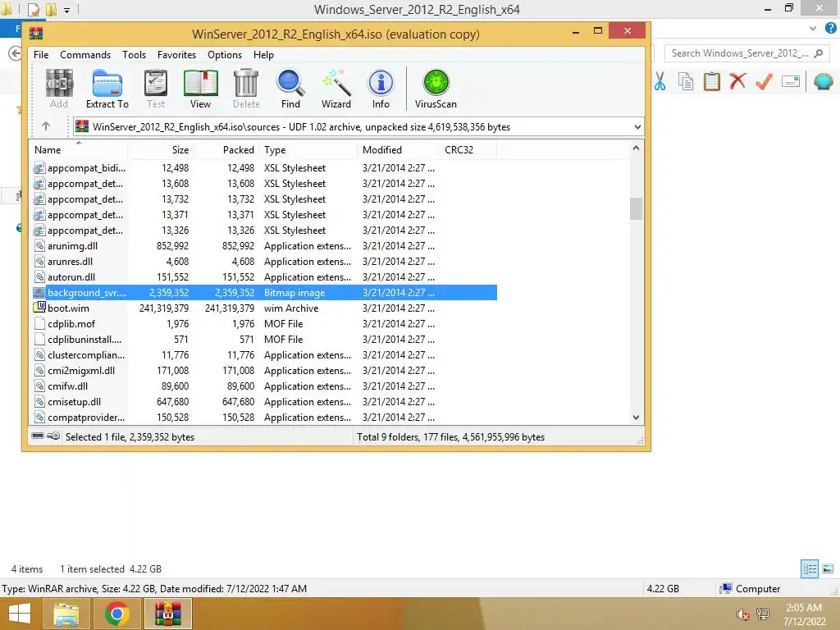840x630 pixels.
Task: Select the appcompat_bidi... stylesheet file
Action: (x=263, y=167)
